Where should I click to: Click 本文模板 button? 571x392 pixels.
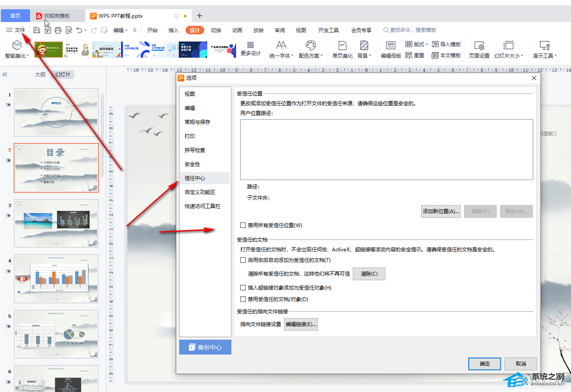click(x=446, y=56)
